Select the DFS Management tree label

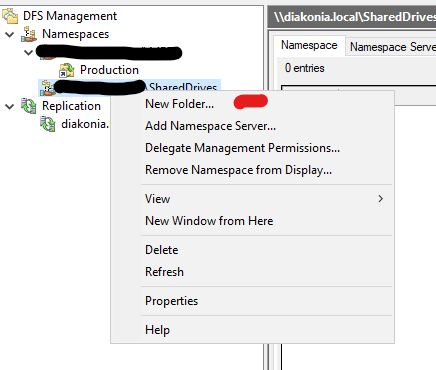70,16
